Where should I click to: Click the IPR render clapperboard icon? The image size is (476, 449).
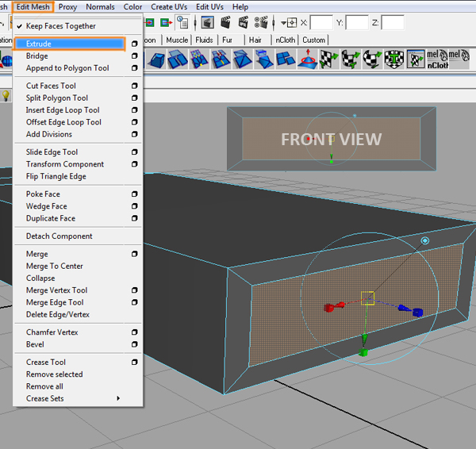[244, 22]
